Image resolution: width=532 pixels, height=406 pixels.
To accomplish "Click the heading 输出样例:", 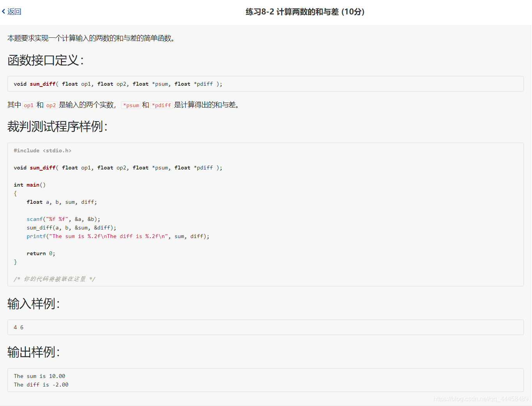I will point(33,352).
